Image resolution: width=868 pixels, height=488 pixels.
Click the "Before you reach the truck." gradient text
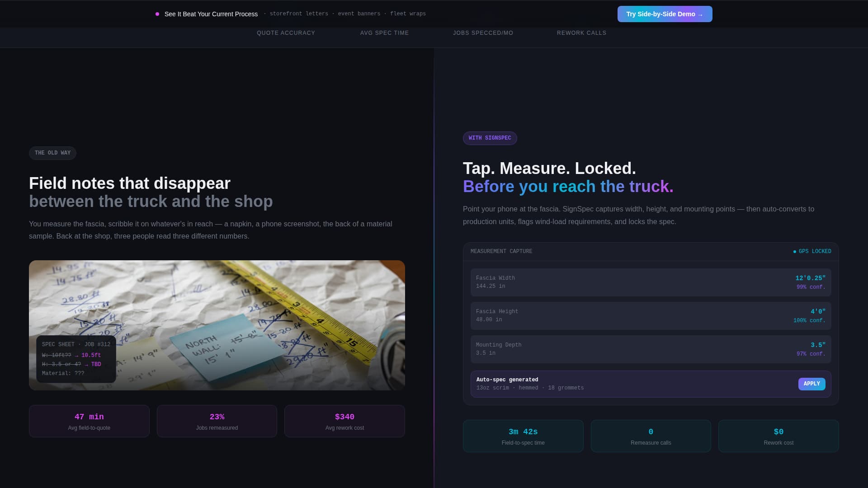(x=568, y=187)
